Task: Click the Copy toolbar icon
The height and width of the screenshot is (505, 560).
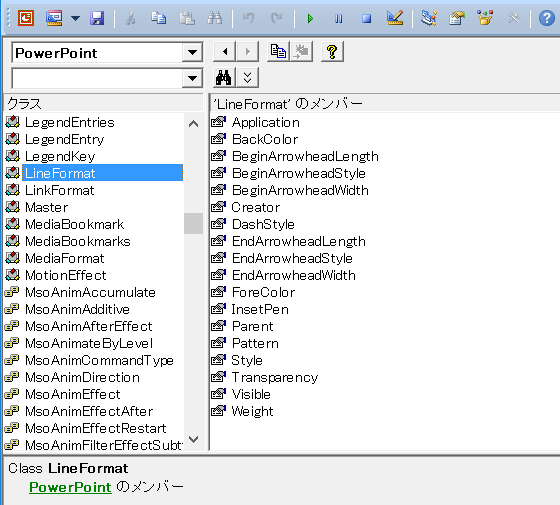Action: click(158, 18)
